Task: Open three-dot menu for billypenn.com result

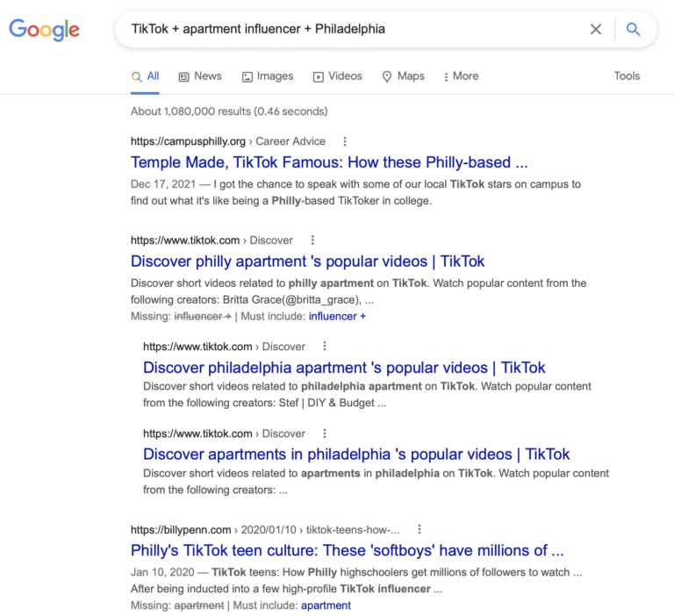Action: tap(419, 529)
